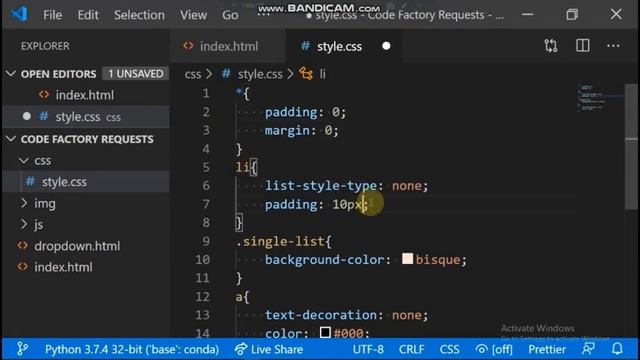Viewport: 640px width, 360px height.
Task: Change the CSS language mode
Action: point(449,349)
